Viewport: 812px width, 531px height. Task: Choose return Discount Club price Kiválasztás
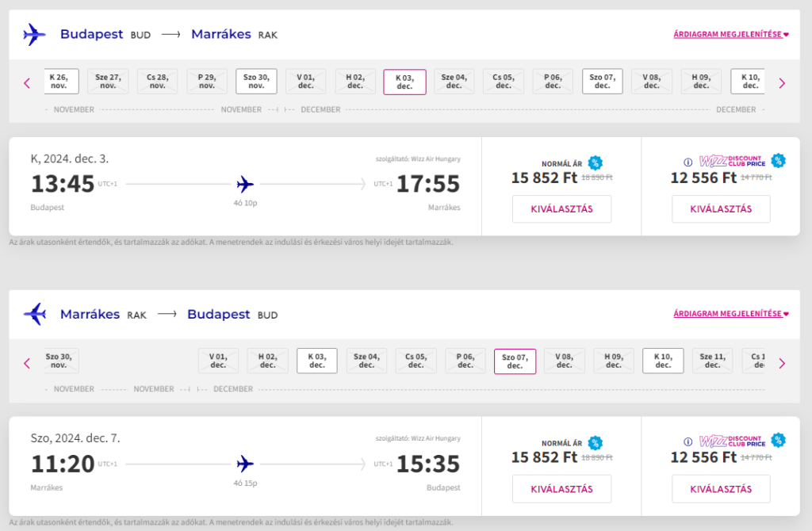coord(721,489)
